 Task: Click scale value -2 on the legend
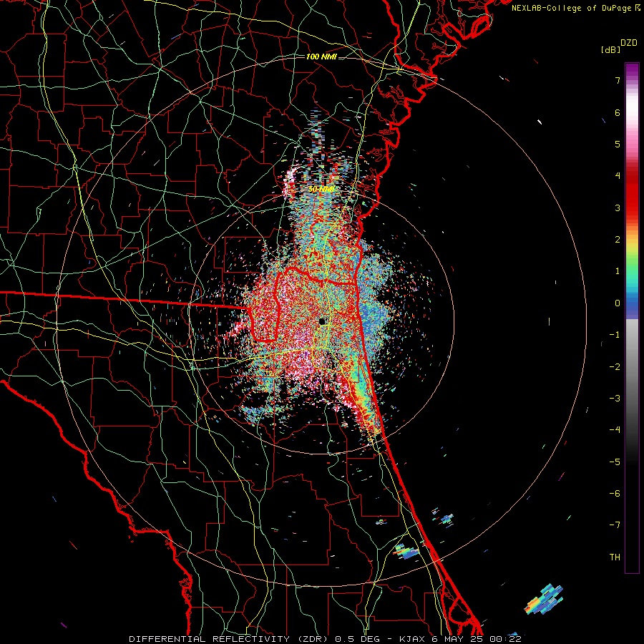(615, 367)
